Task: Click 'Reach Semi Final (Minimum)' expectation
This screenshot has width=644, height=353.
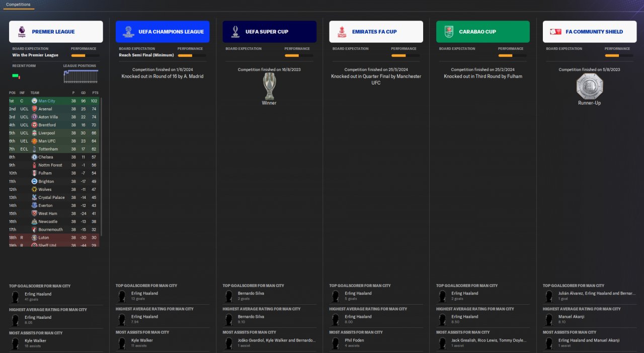Action: tap(146, 55)
